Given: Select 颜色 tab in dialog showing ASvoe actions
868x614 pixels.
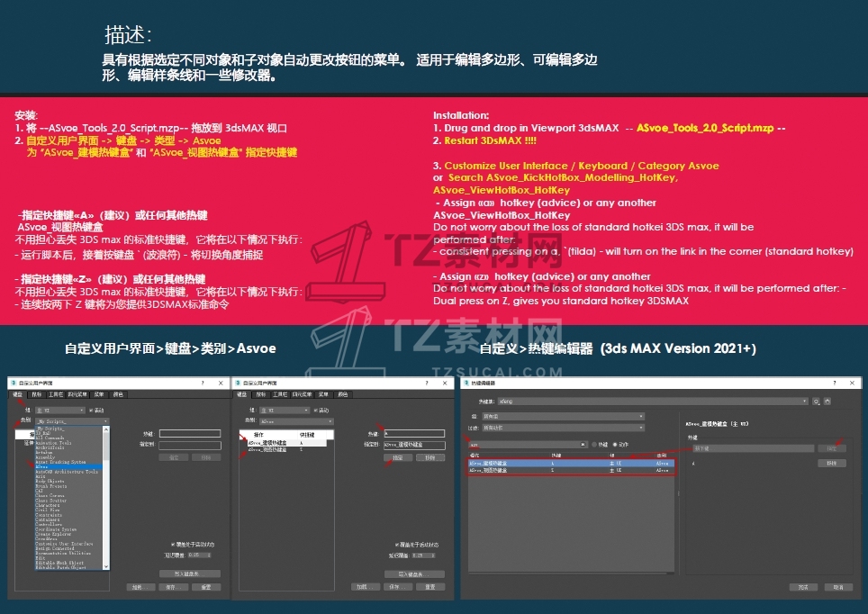Looking at the screenshot, I should click(x=343, y=394).
